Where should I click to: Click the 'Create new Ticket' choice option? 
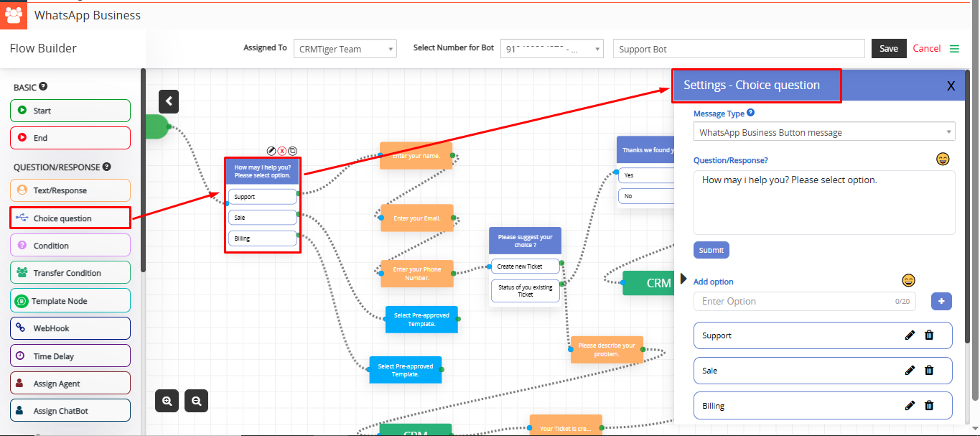(x=526, y=266)
